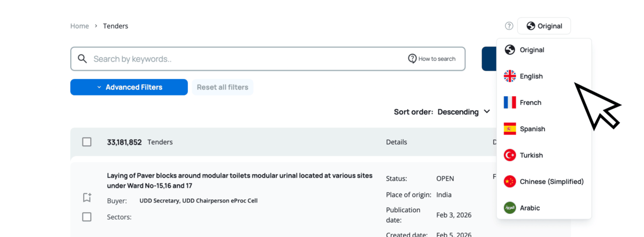Click the Arabic language icon

(x=509, y=208)
